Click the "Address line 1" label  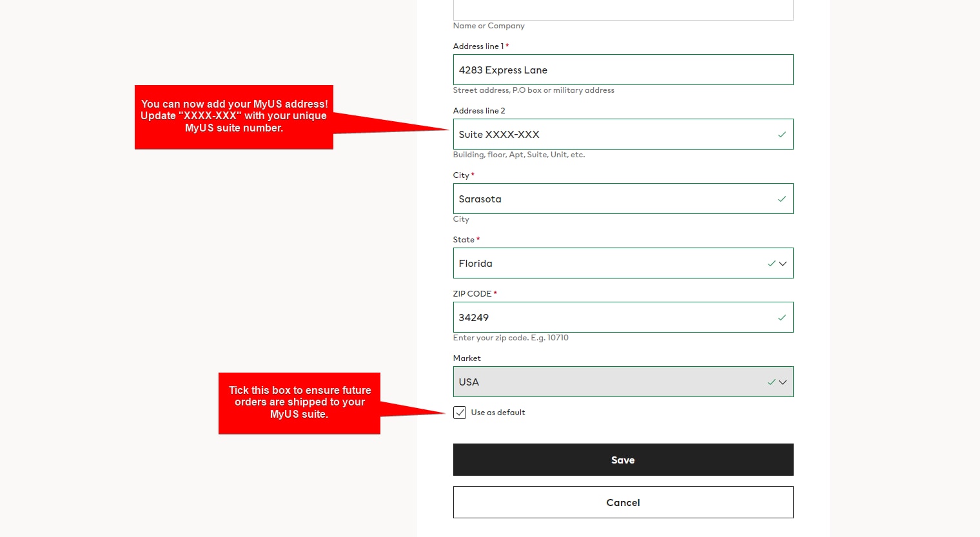click(x=478, y=46)
